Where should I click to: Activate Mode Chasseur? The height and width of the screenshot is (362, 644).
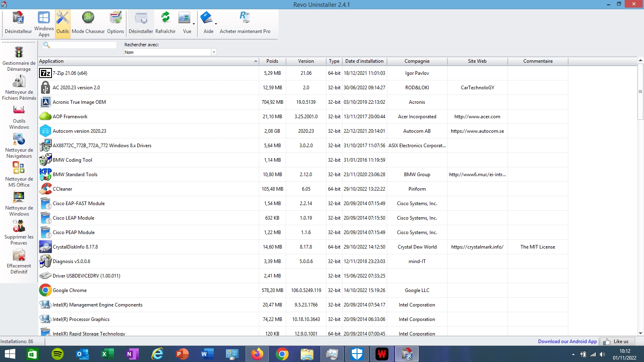(x=88, y=24)
